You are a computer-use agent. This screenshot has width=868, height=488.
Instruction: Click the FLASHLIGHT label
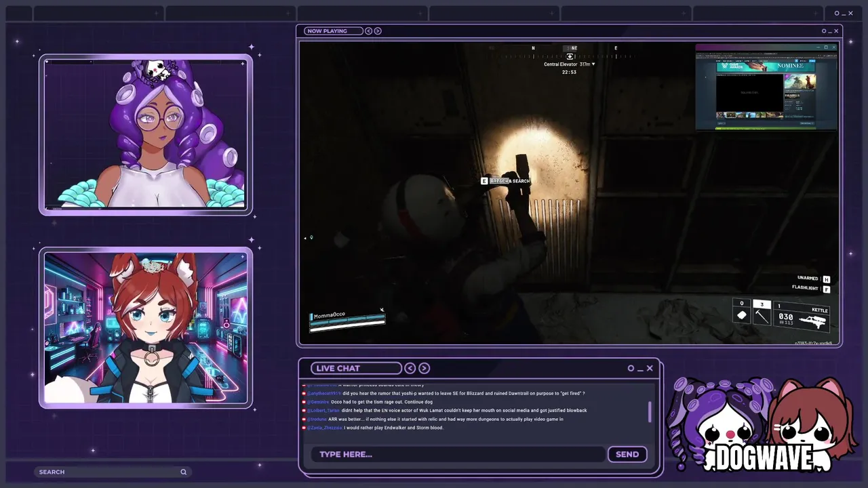point(805,288)
